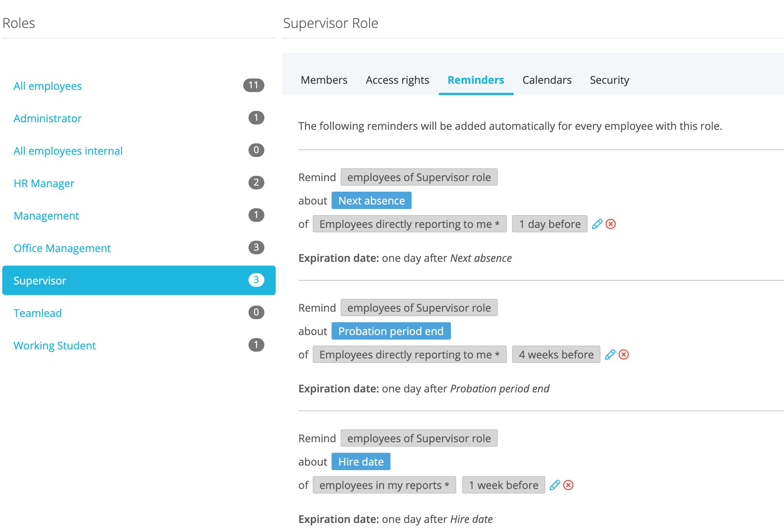This screenshot has height=532, width=784.
Task: Delete the Hire date reminder
Action: (568, 485)
